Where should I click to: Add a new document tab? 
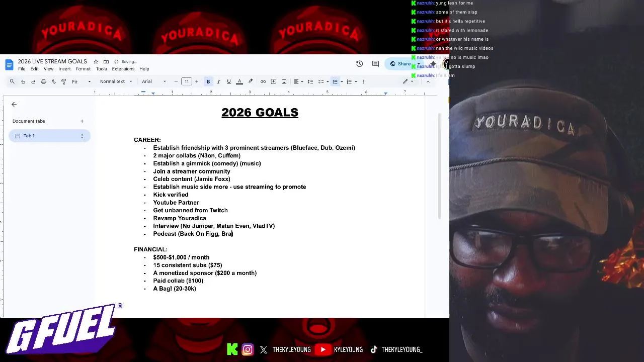click(82, 121)
